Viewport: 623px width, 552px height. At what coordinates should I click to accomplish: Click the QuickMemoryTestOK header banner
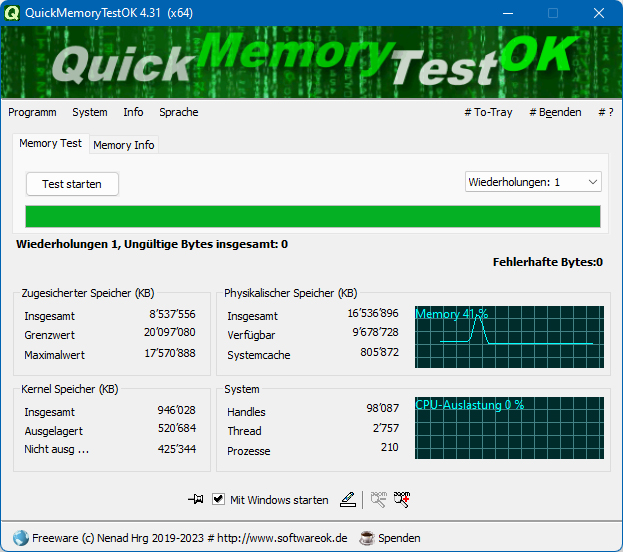pos(312,62)
